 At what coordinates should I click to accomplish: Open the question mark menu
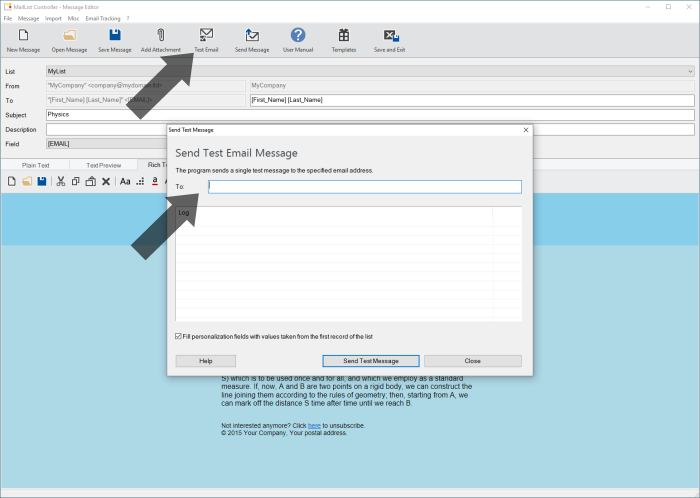(128, 18)
